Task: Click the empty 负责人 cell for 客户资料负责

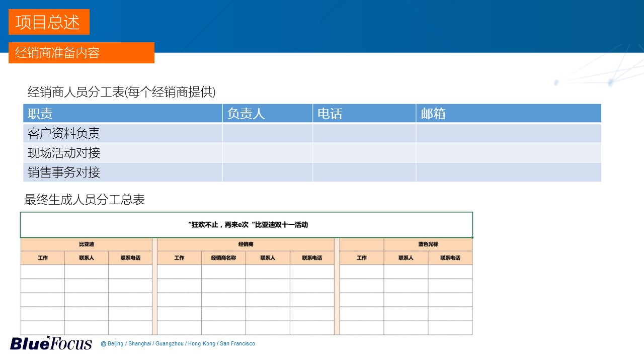Action: [x=268, y=133]
